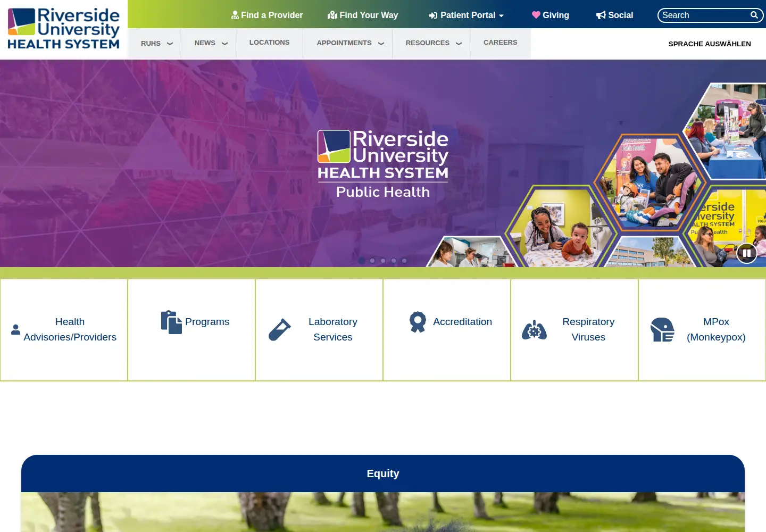Screen dimensions: 766x532
Task: Click the Find a Provider text link
Action: 272,15
